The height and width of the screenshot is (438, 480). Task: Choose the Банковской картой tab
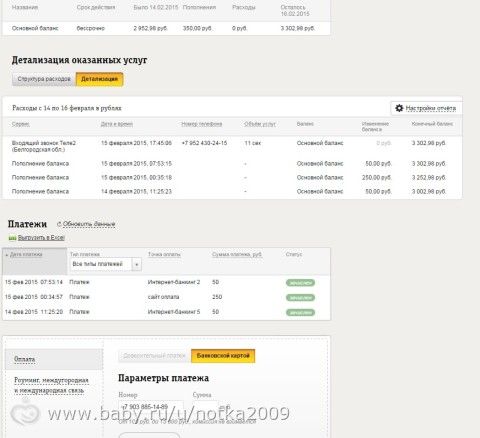[223, 356]
